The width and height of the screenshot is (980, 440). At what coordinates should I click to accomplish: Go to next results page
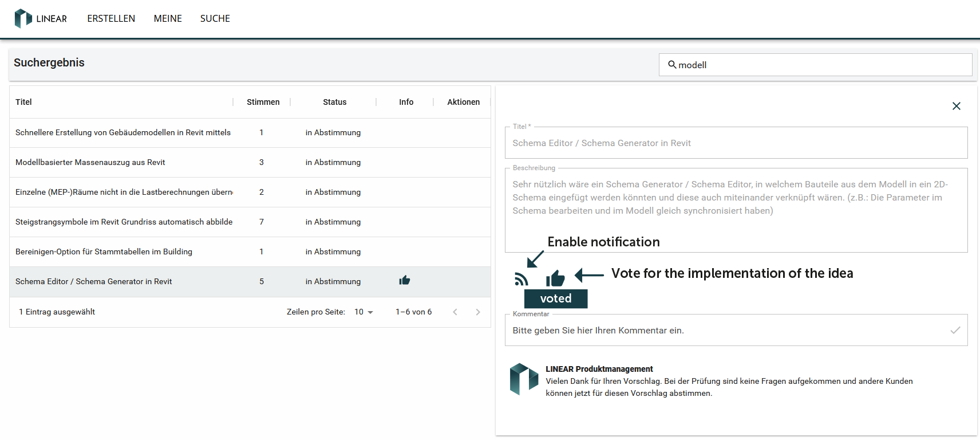coord(478,312)
